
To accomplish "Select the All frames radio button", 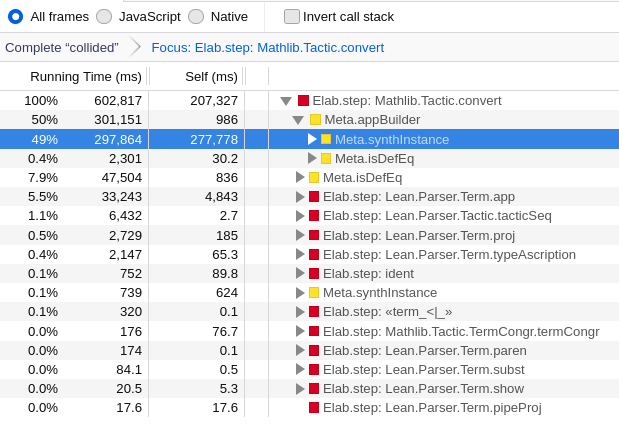I will 16,17.
